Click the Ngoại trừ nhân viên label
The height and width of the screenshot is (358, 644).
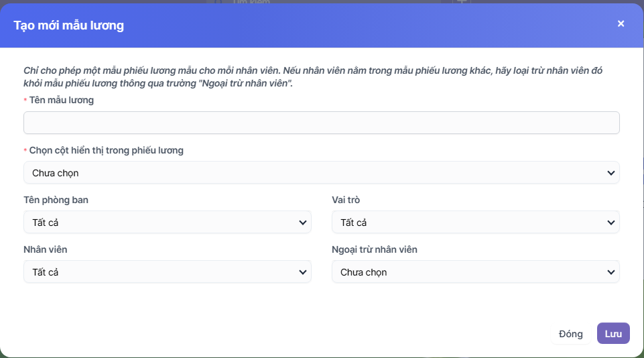click(x=374, y=249)
